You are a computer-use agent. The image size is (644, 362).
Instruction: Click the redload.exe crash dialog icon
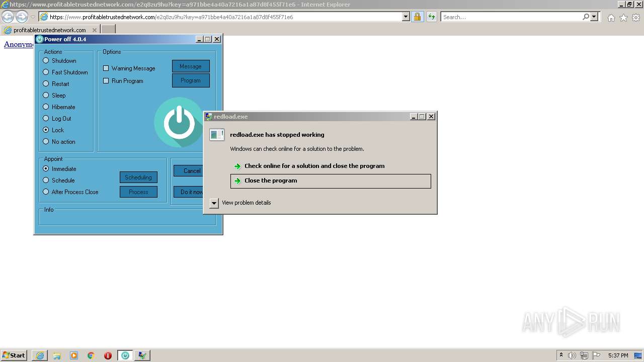[217, 135]
